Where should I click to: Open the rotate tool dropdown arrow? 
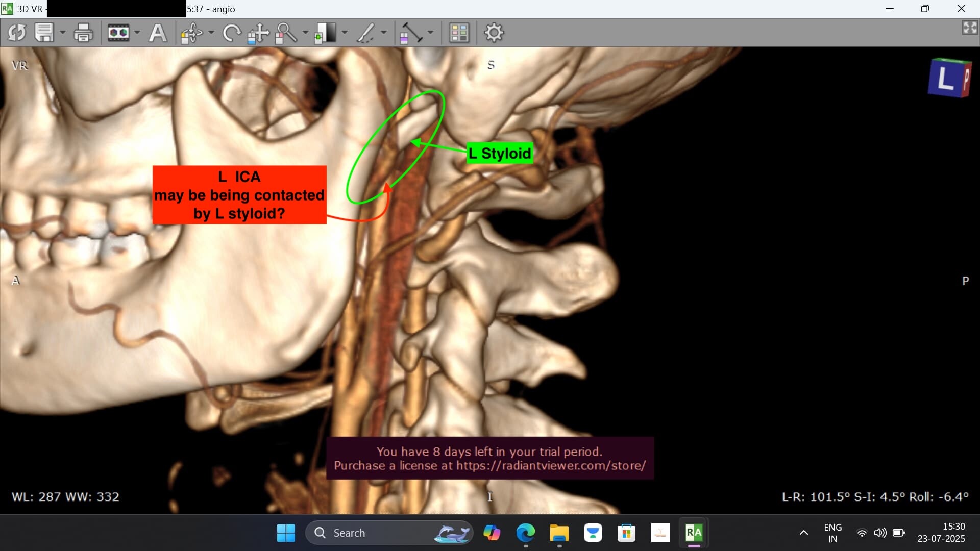pyautogui.click(x=211, y=33)
